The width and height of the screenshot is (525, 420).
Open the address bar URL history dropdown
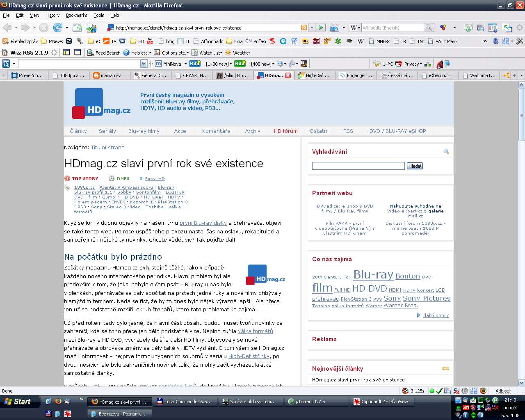(312, 27)
